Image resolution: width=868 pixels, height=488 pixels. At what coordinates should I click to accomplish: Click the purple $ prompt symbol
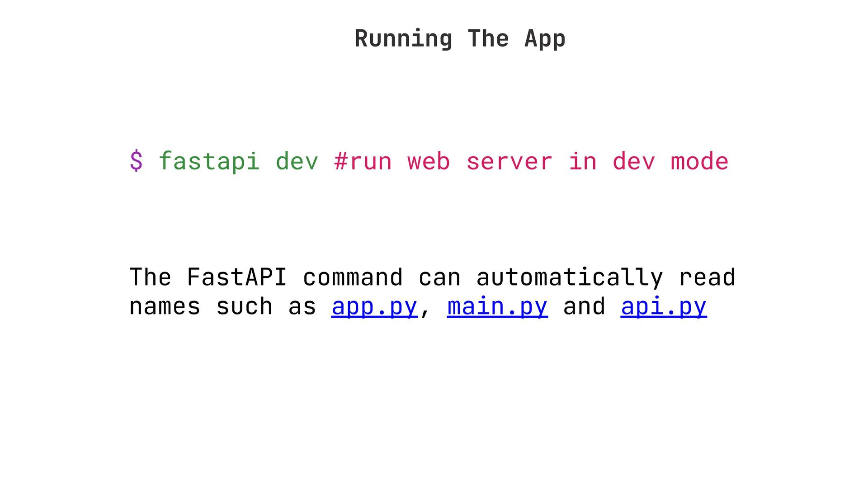click(136, 161)
